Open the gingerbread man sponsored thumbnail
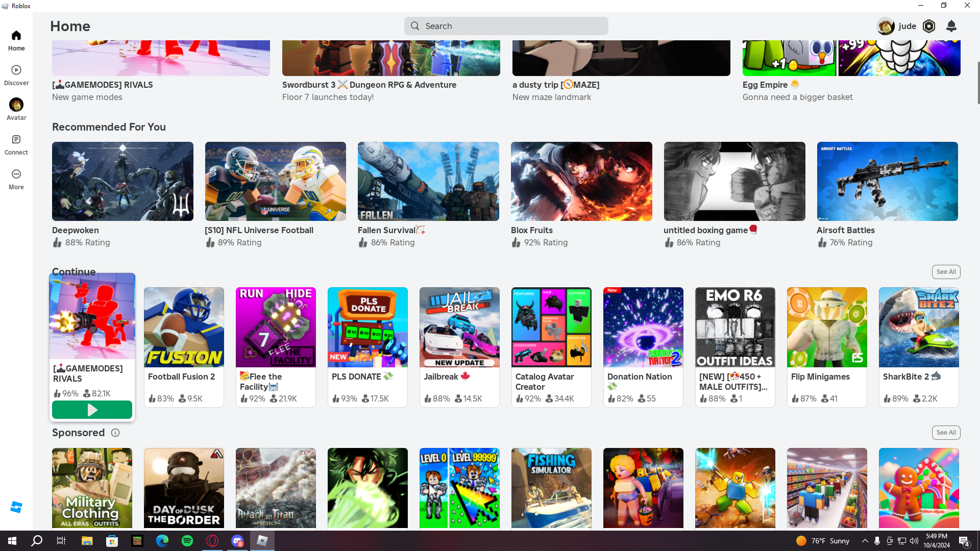Viewport: 980px width, 551px height. [x=919, y=488]
